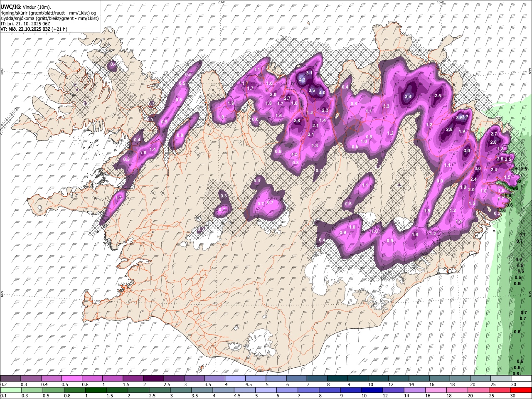Click the 4.0 snowfall value on the map
The image size is (532, 399).
pyautogui.click(x=322, y=93)
